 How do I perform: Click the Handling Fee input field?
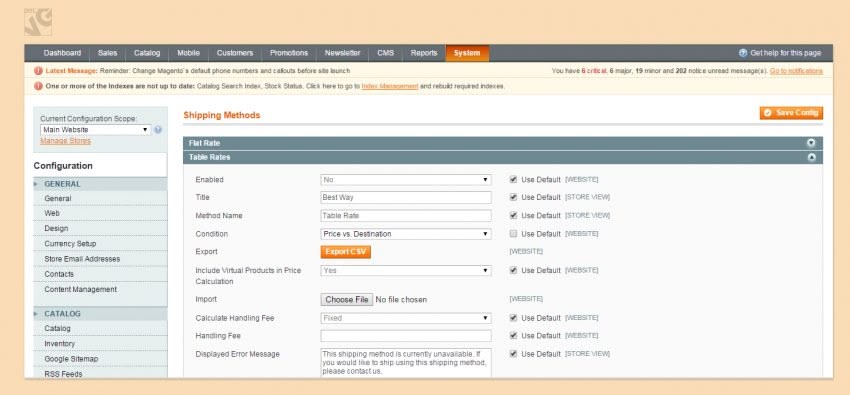(405, 336)
